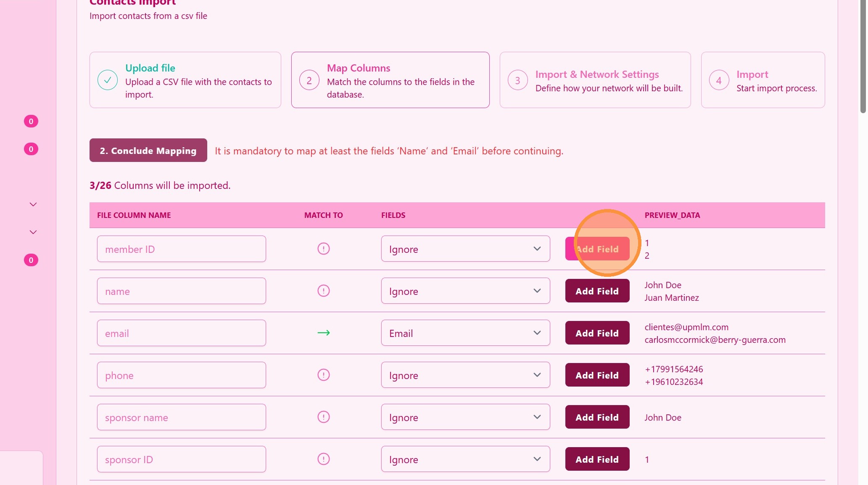
Task: Click the warning icon in sponsor ID row
Action: 323,459
